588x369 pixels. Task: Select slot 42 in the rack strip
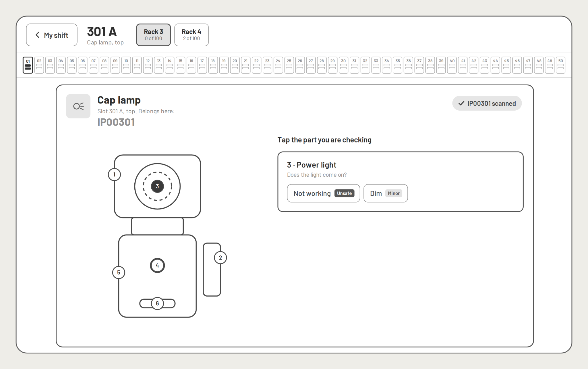click(x=474, y=65)
